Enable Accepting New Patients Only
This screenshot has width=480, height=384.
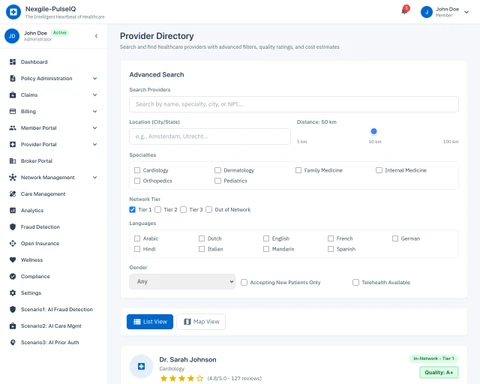[x=244, y=283]
